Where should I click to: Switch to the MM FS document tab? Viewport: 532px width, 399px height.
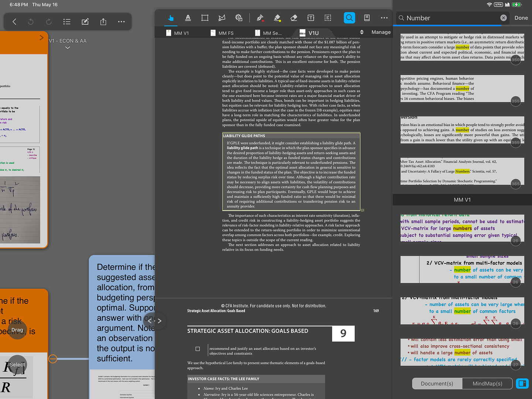tap(222, 33)
